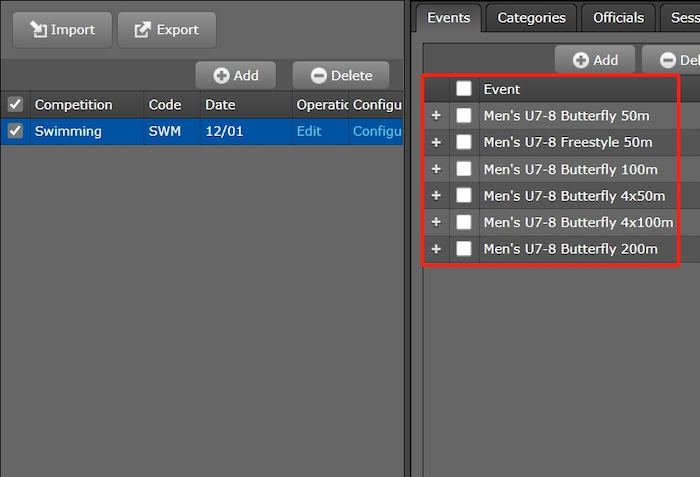The width and height of the screenshot is (700, 477).
Task: Check Men's U7-8 Butterfly 50m checkbox
Action: 464,116
